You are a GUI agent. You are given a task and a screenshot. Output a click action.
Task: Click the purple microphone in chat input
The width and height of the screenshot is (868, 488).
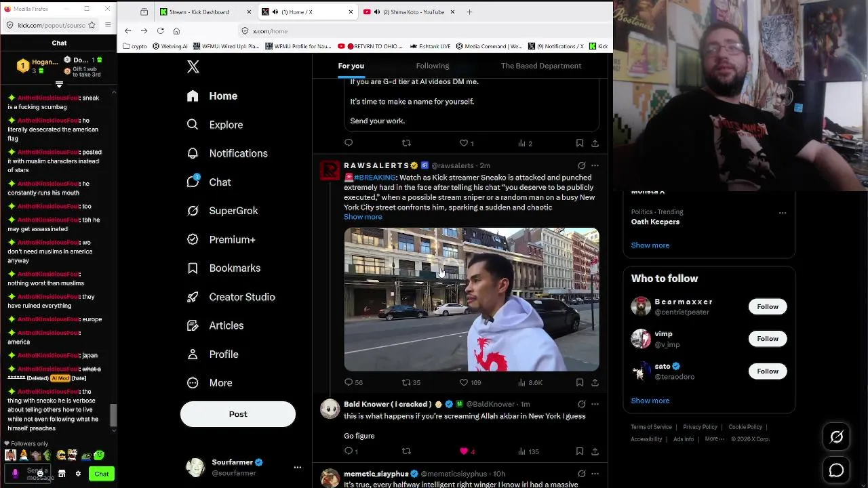point(16,474)
